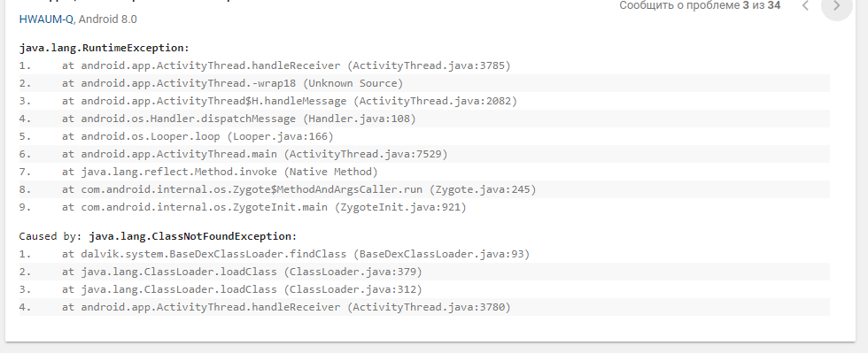Select the ActivityThread.-wrap18 Unknown Source line
868x353 pixels.
[x=424, y=83]
